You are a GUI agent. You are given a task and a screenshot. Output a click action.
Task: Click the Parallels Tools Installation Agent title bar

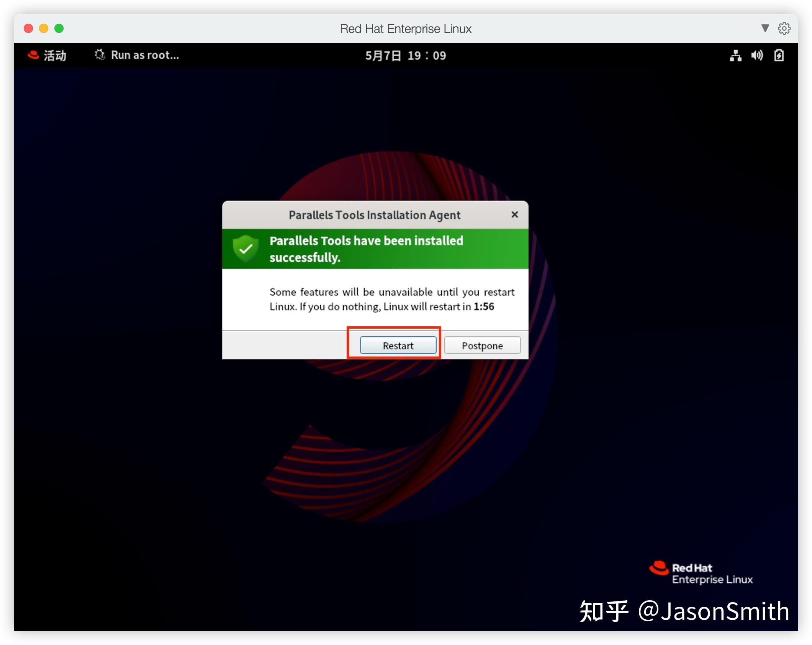click(x=374, y=215)
